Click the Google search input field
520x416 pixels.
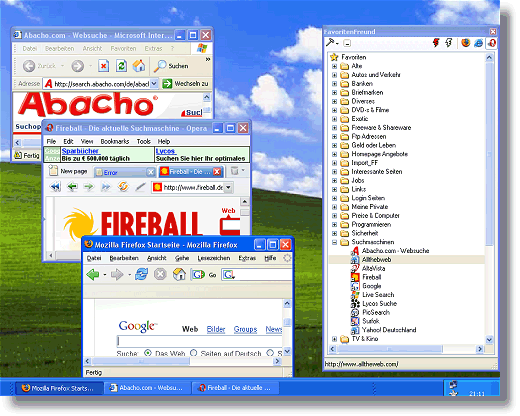(200, 341)
